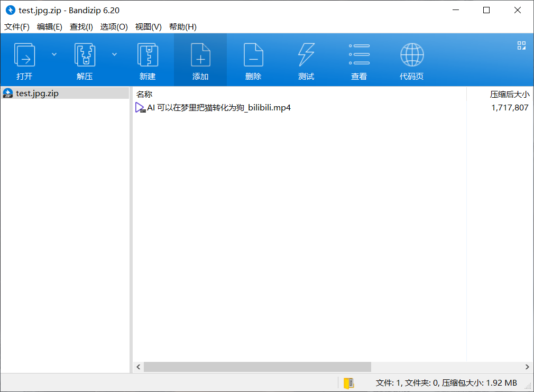
Task: Click the scrollbar left arrow
Action: [139, 367]
